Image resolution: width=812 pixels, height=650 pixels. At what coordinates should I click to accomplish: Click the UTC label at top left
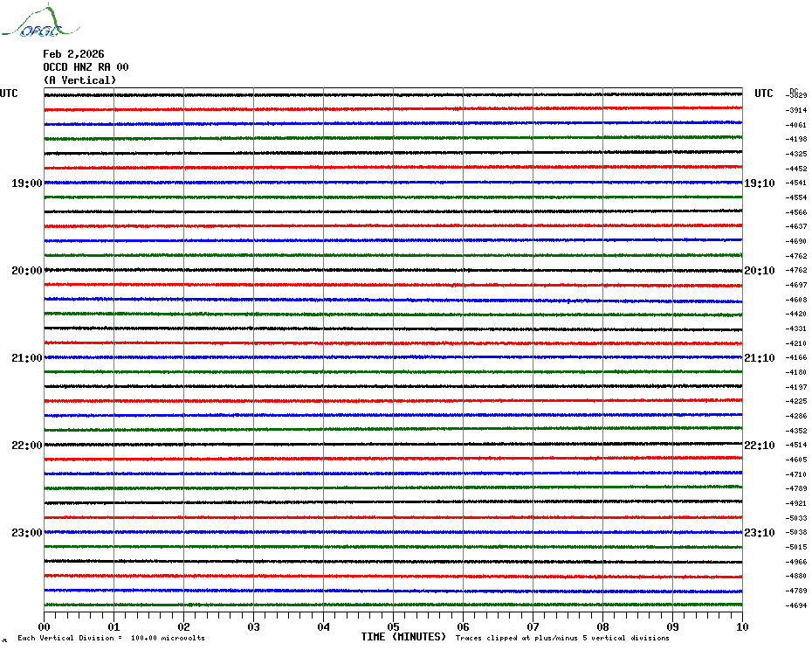(9, 93)
